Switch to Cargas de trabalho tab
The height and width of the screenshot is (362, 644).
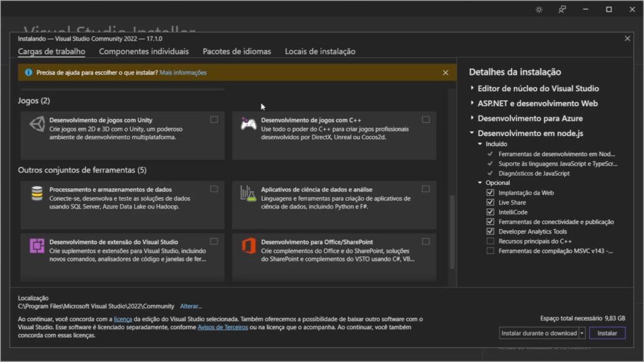(52, 52)
